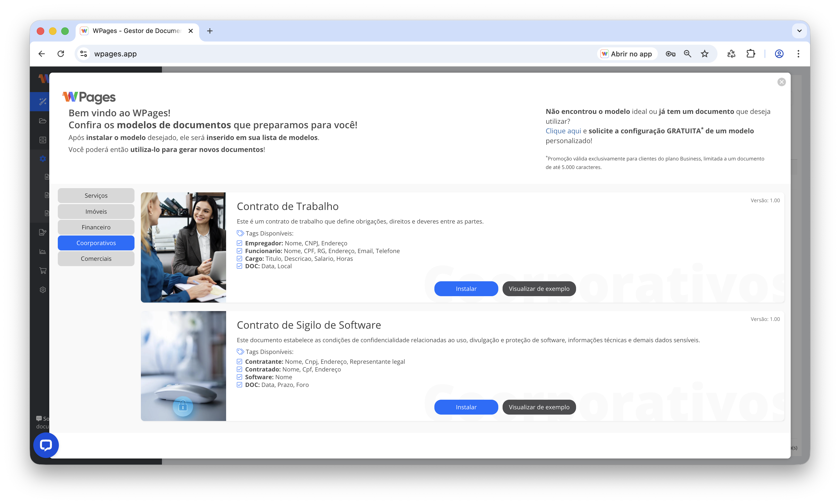Click the Contrato de Sigilo thumbnail image

tap(184, 366)
